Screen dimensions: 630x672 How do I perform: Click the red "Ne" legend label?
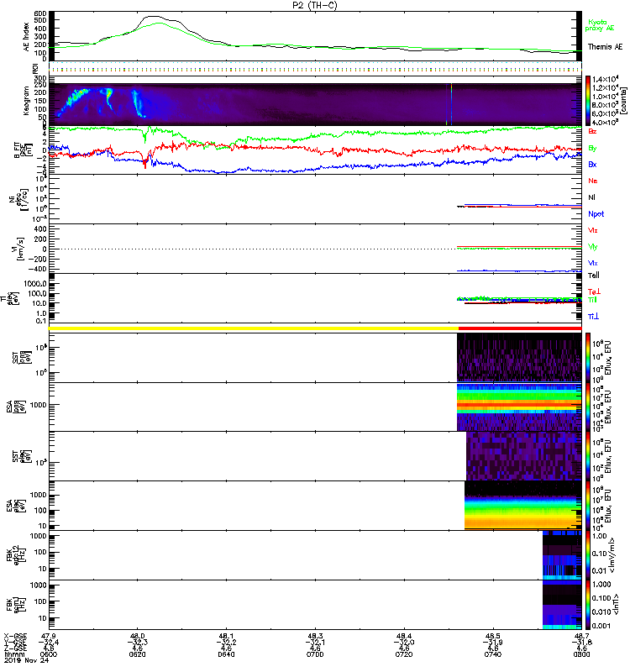593,181
